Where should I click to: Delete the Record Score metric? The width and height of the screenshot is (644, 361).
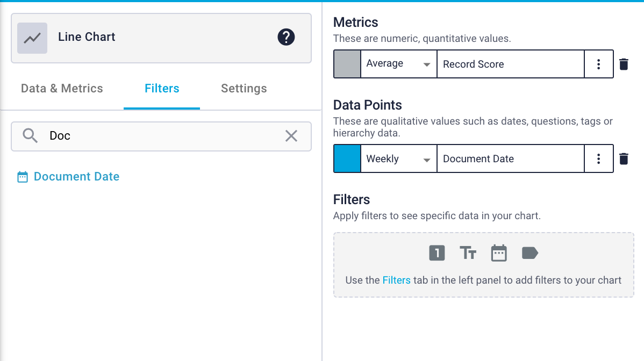click(624, 64)
